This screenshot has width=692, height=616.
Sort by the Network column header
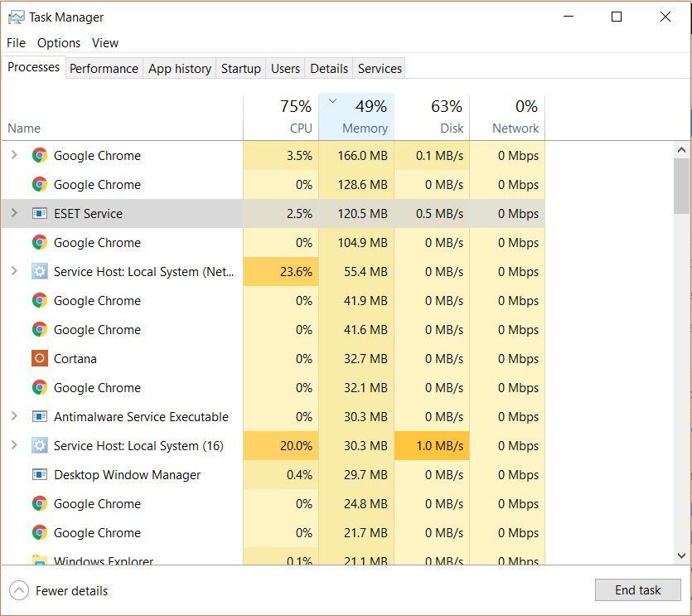coord(507,117)
